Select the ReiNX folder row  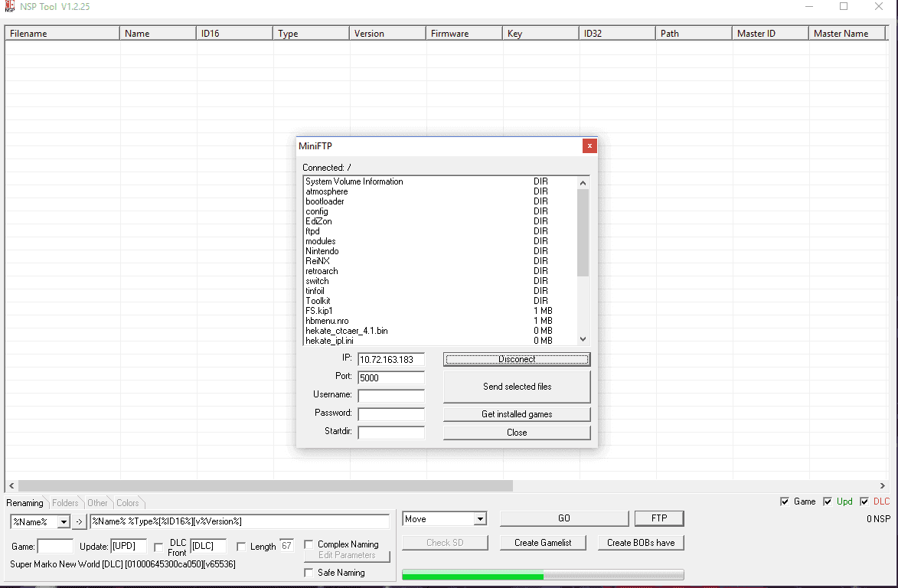coord(440,261)
